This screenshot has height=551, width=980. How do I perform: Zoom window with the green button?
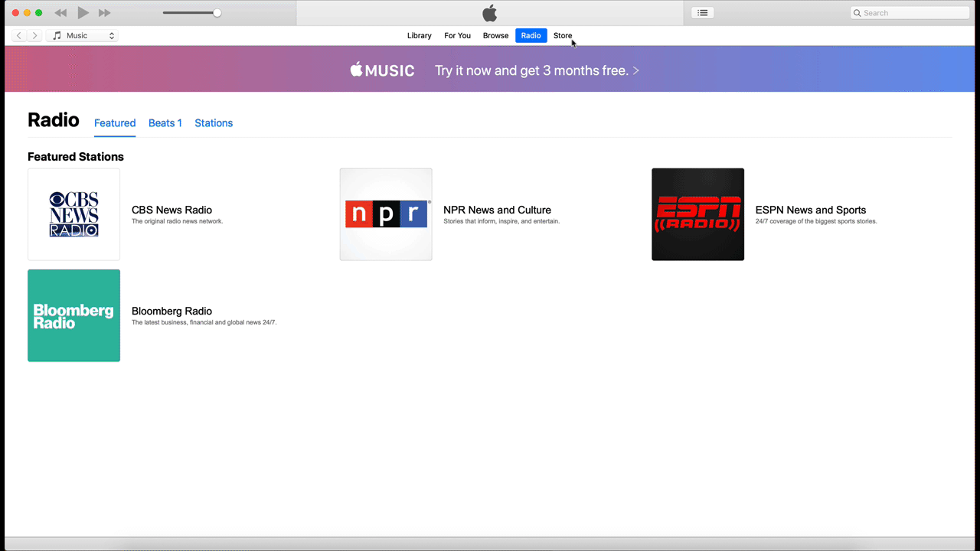pyautogui.click(x=39, y=13)
